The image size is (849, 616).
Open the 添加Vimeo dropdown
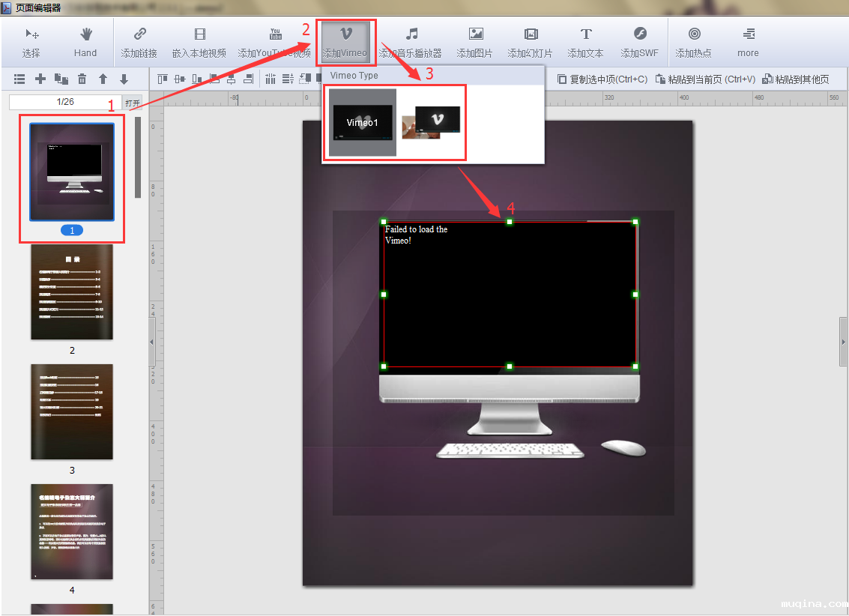pyautogui.click(x=345, y=42)
